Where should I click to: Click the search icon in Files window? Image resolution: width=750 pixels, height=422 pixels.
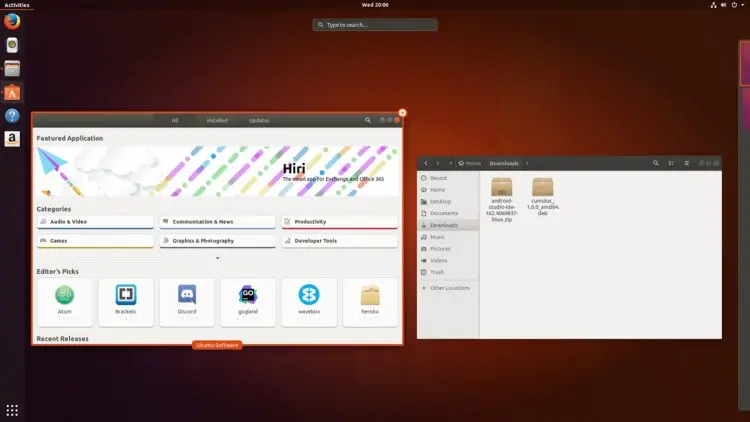pos(656,163)
